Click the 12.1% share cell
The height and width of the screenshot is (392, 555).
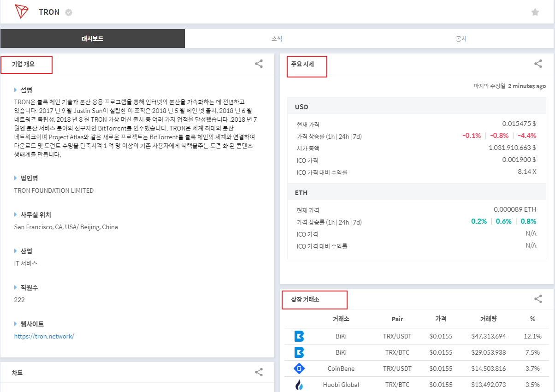pos(532,336)
